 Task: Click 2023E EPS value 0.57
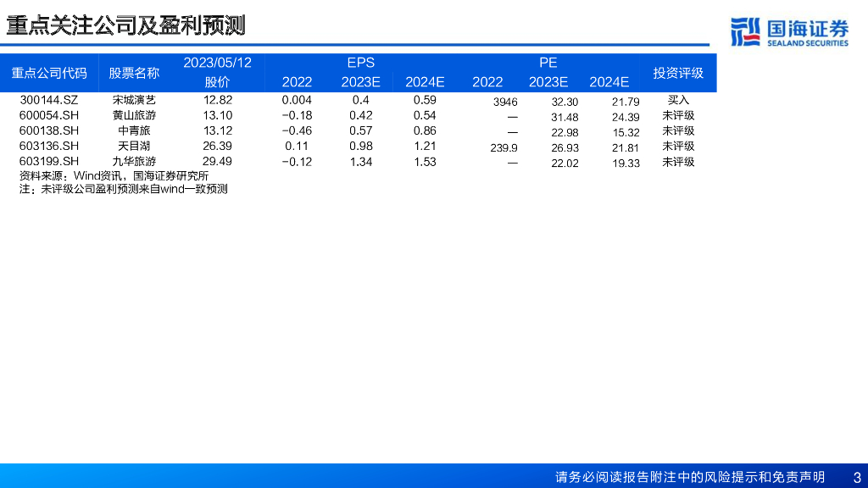click(x=361, y=131)
